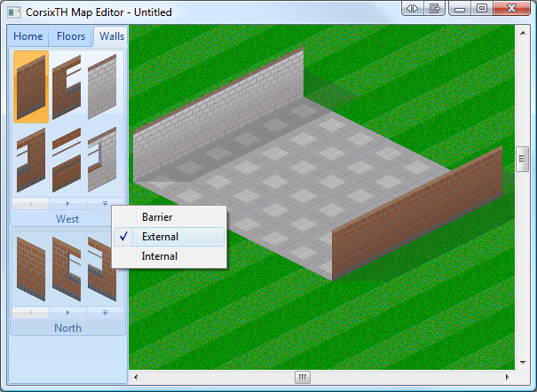This screenshot has width=537, height=392.
Task: Expand the West wall gallery dropdown
Action: (105, 203)
